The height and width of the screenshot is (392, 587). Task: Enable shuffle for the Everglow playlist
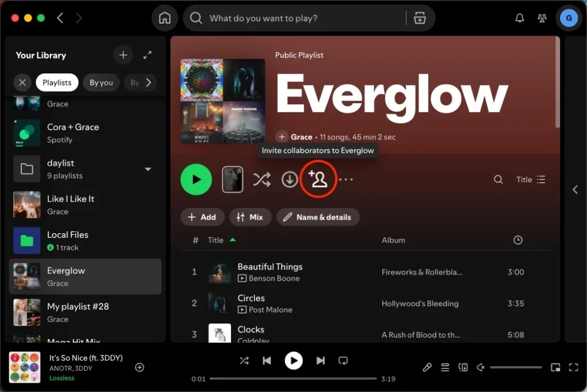pyautogui.click(x=261, y=179)
